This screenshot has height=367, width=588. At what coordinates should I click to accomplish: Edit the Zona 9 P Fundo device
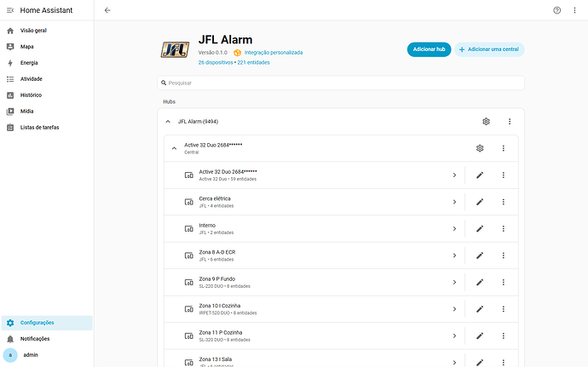pyautogui.click(x=480, y=283)
